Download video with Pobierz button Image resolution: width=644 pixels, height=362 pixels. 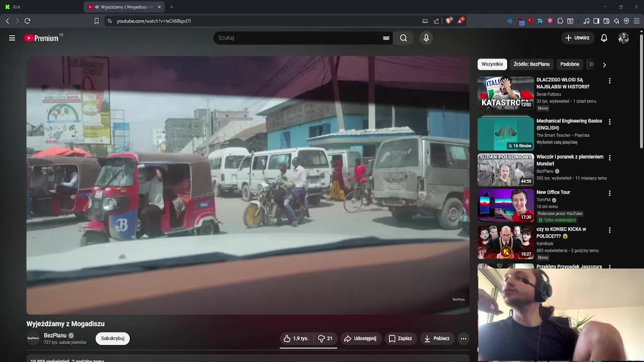coord(437,338)
